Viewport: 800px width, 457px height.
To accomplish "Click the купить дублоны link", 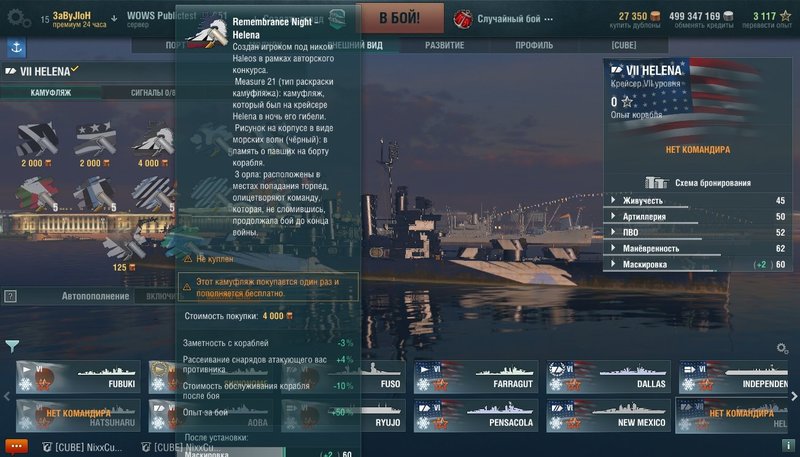I will [634, 25].
